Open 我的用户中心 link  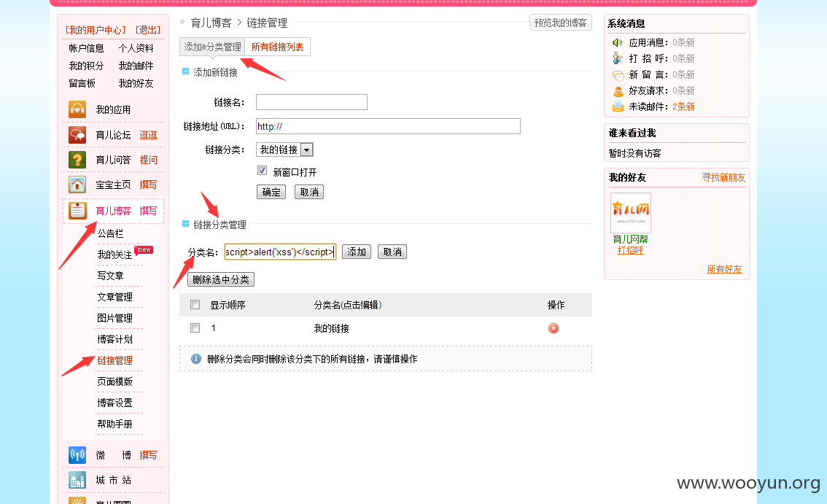pos(96,30)
